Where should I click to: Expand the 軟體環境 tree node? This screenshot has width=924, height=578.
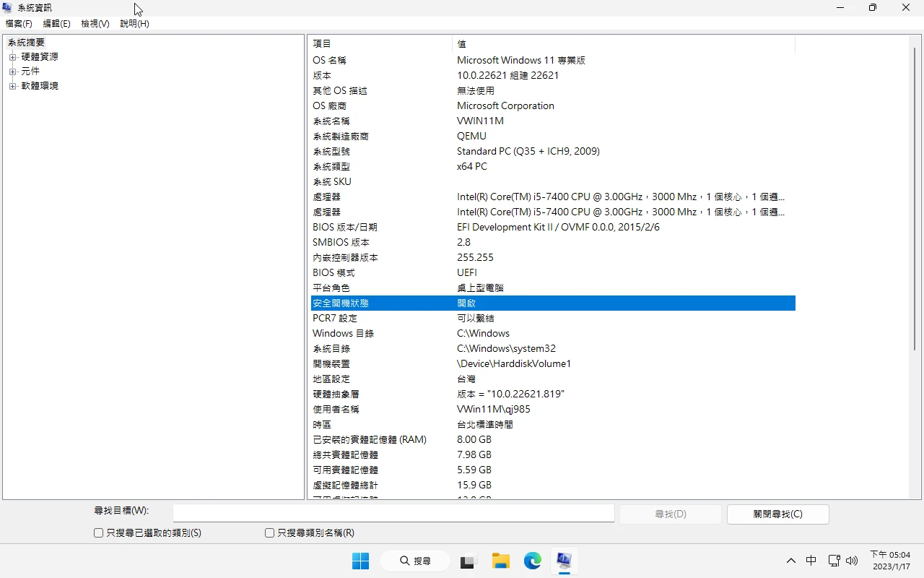click(x=12, y=86)
